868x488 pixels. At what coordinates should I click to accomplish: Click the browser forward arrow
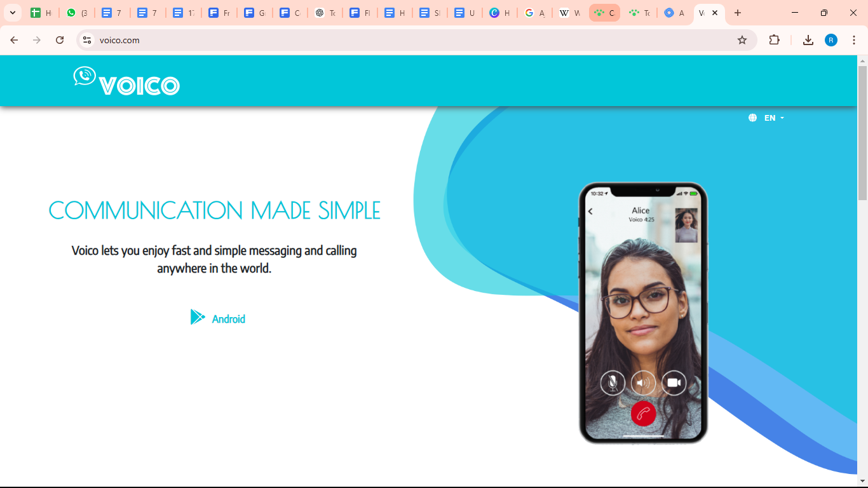[x=37, y=40]
